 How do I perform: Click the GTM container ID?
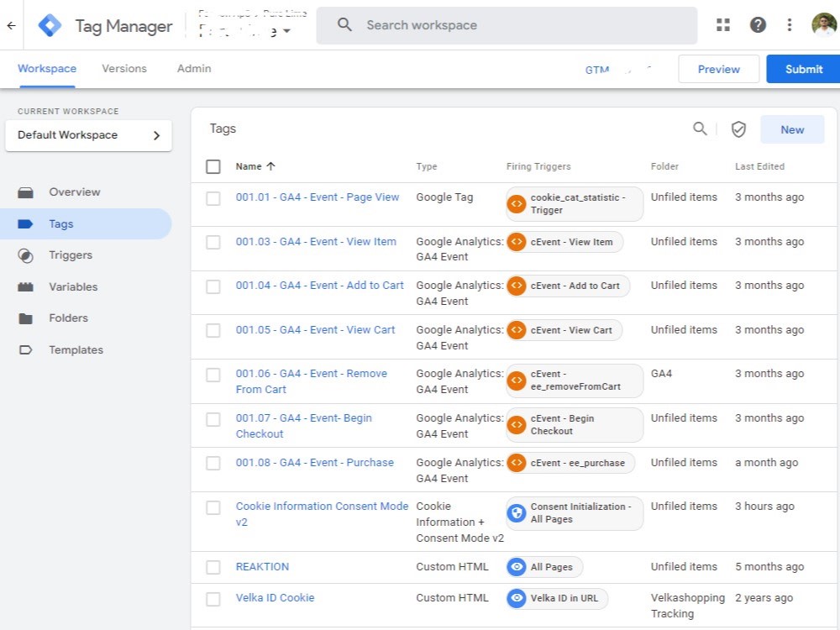(617, 70)
